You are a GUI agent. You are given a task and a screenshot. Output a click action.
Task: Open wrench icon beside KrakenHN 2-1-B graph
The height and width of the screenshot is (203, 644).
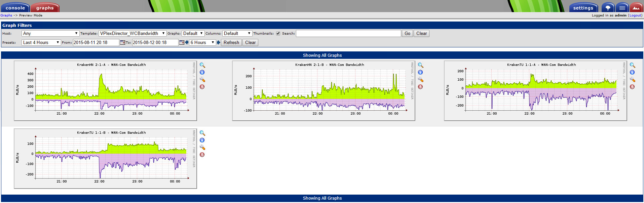click(420, 80)
